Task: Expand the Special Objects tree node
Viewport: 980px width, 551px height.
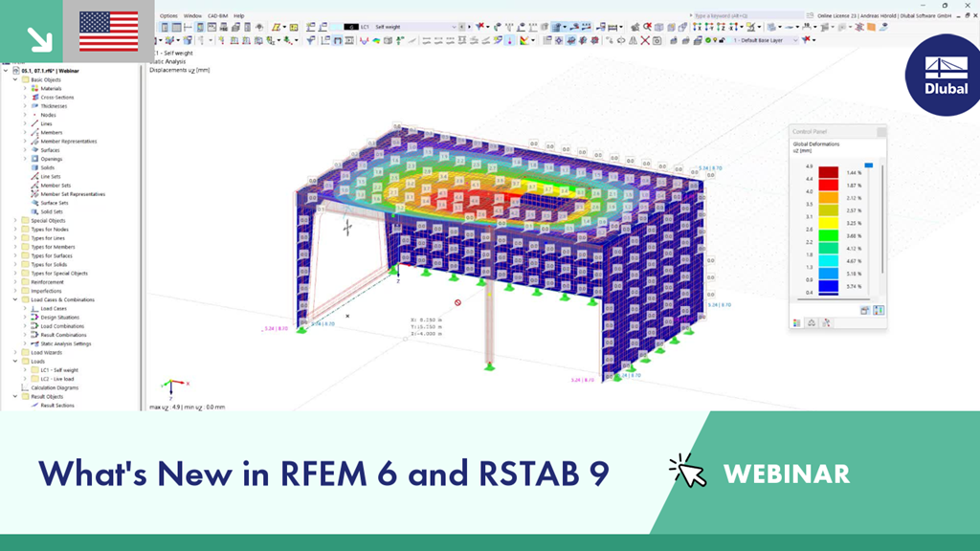Action: pos(15,221)
